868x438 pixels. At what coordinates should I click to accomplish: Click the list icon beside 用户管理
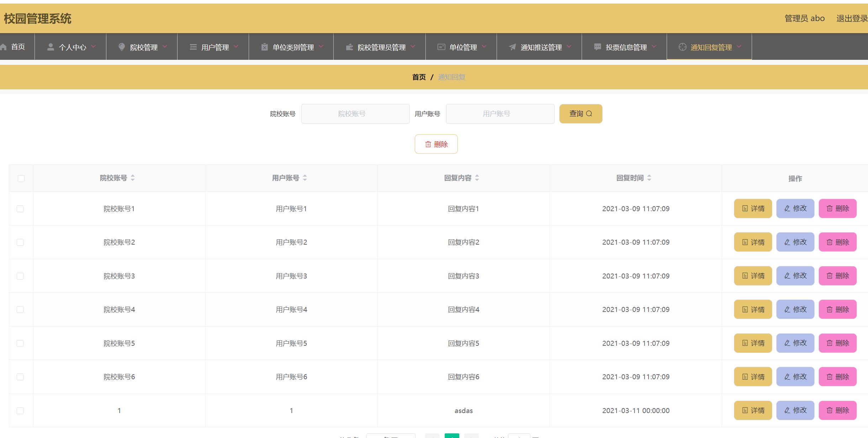[193, 47]
